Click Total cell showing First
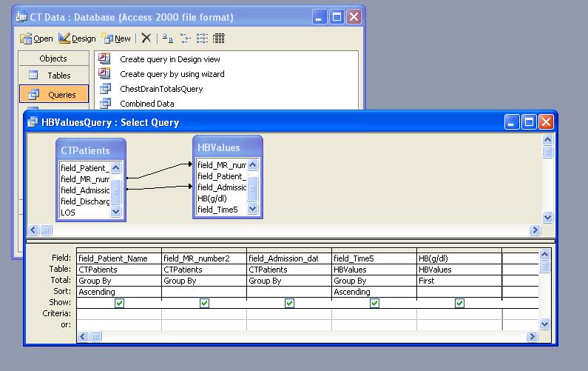The width and height of the screenshot is (588, 371). [x=459, y=281]
